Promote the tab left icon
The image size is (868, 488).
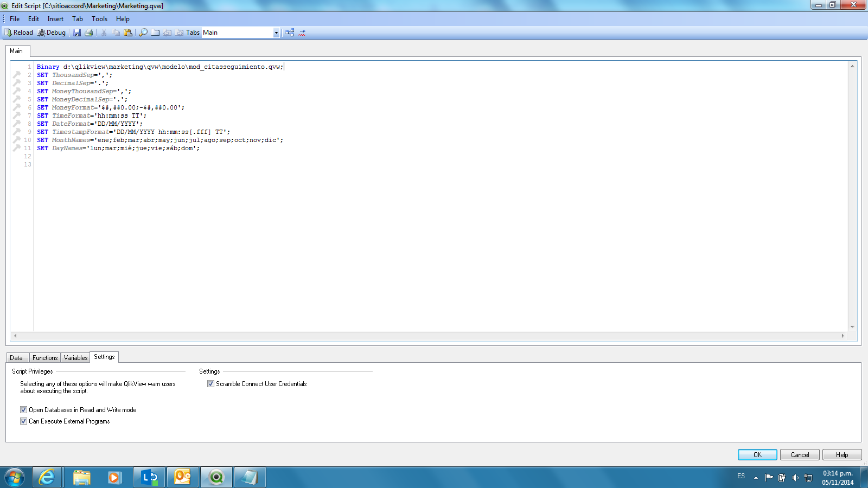pos(167,33)
